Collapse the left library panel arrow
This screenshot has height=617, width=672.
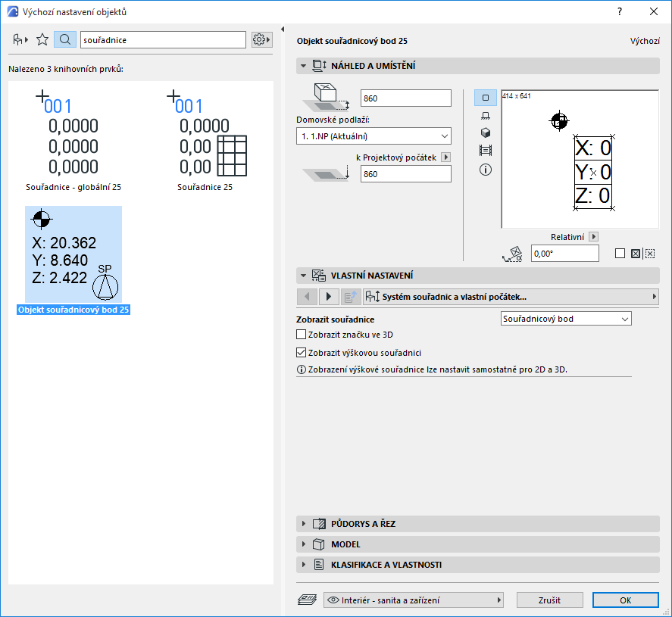pos(283,29)
